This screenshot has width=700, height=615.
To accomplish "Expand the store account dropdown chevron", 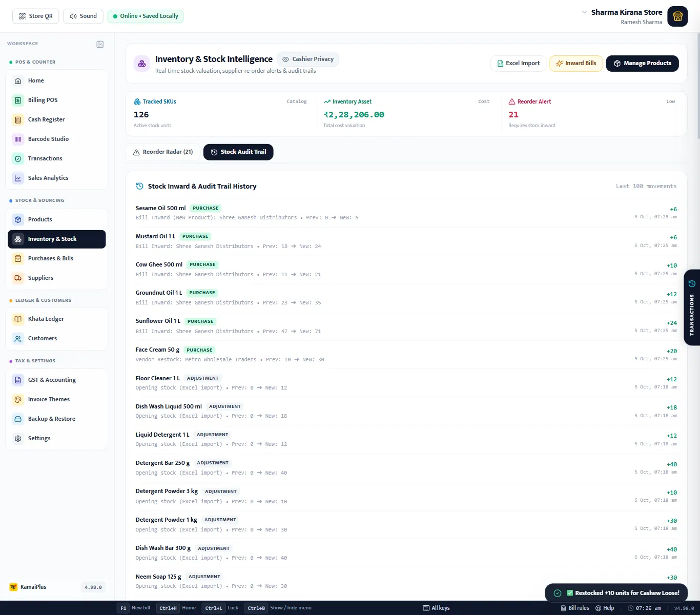I will click(584, 12).
